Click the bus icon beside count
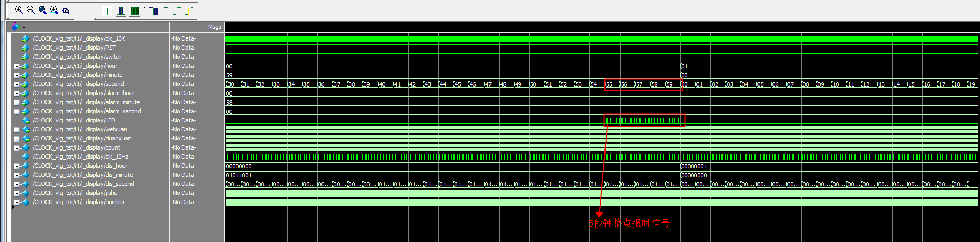 25,147
